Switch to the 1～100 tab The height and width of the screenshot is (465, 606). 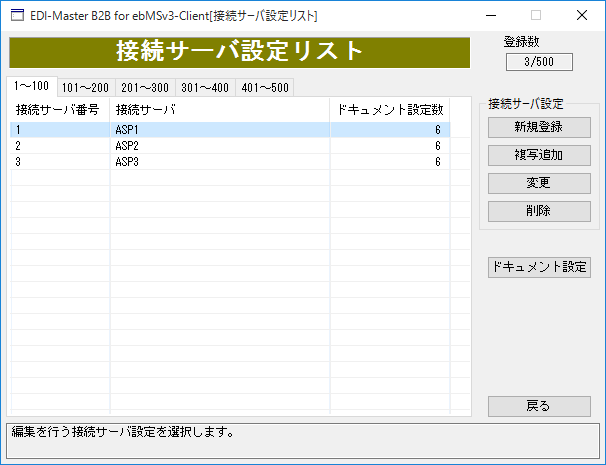coord(31,86)
